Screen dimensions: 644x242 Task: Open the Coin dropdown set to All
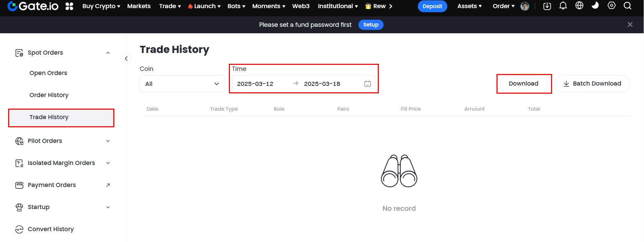[182, 84]
